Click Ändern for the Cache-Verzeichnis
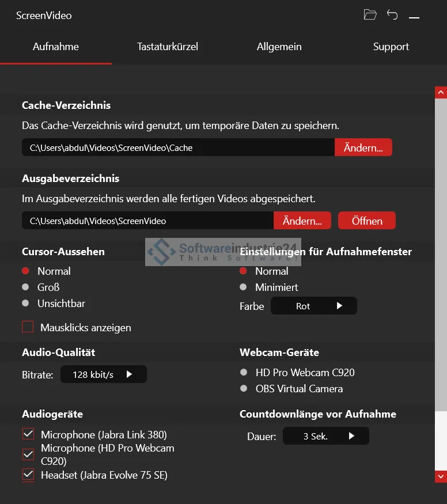 pyautogui.click(x=363, y=147)
